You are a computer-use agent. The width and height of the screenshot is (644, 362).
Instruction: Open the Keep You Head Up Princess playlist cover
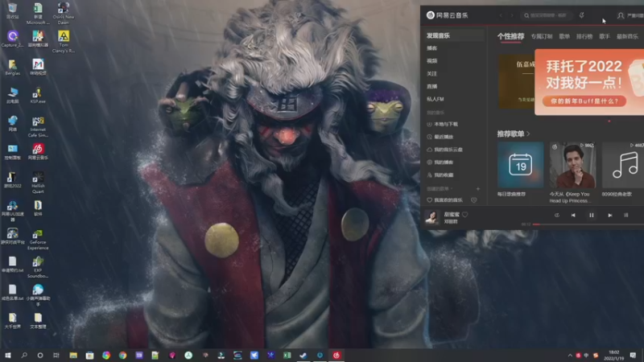point(572,165)
